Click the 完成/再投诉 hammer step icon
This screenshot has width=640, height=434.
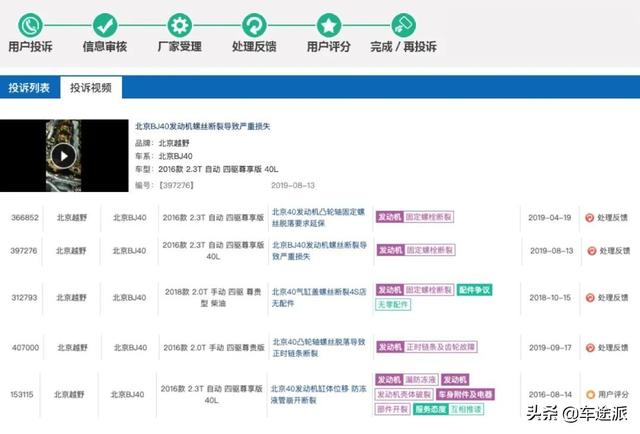pyautogui.click(x=404, y=25)
